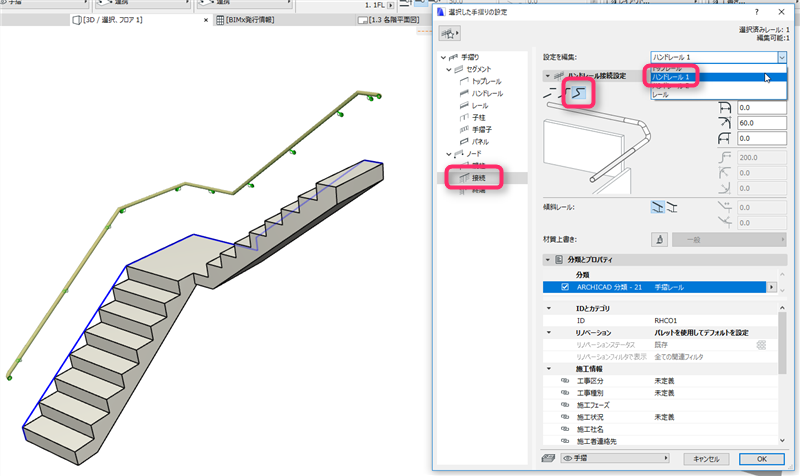800x476 pixels.
Task: Collapse the ノード tree node
Action: [x=449, y=154]
